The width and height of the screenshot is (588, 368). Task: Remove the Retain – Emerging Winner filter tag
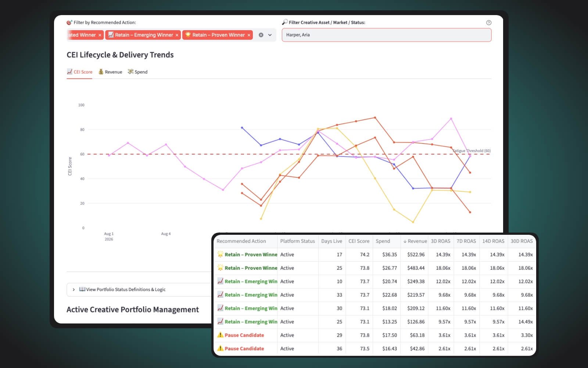coord(177,35)
